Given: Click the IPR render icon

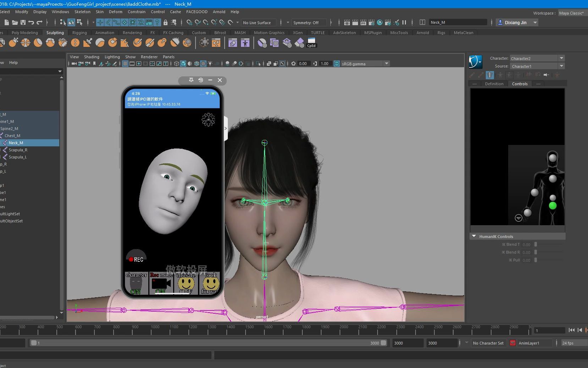Looking at the screenshot, I should click(363, 22).
